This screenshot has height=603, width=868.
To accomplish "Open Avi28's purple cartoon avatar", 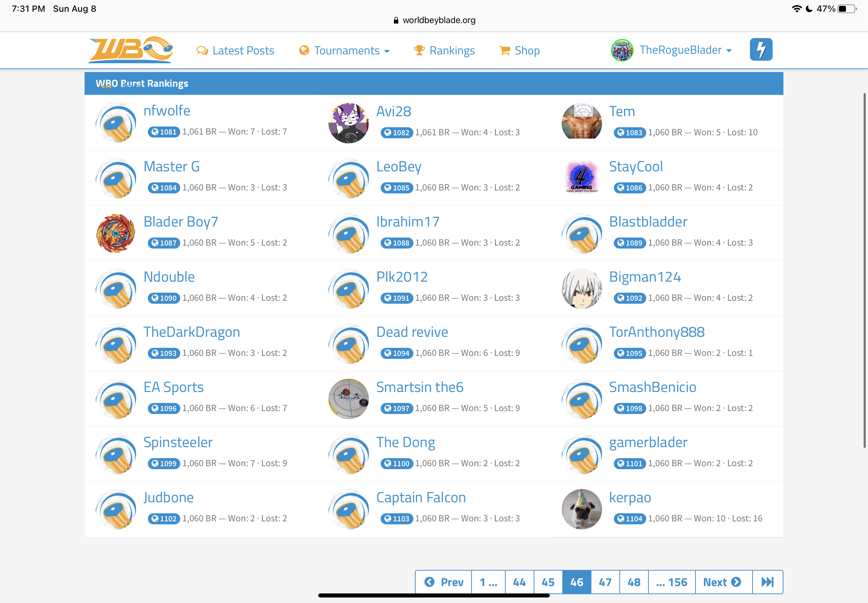I will (x=348, y=123).
